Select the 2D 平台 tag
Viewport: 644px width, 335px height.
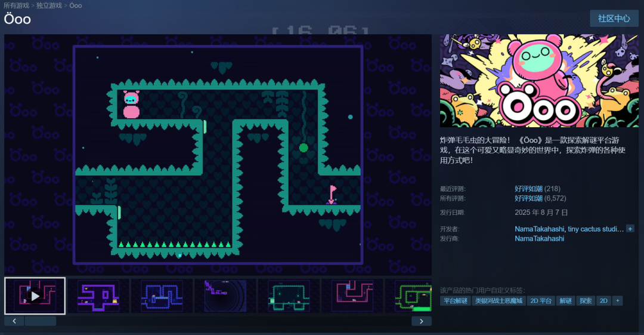click(541, 301)
